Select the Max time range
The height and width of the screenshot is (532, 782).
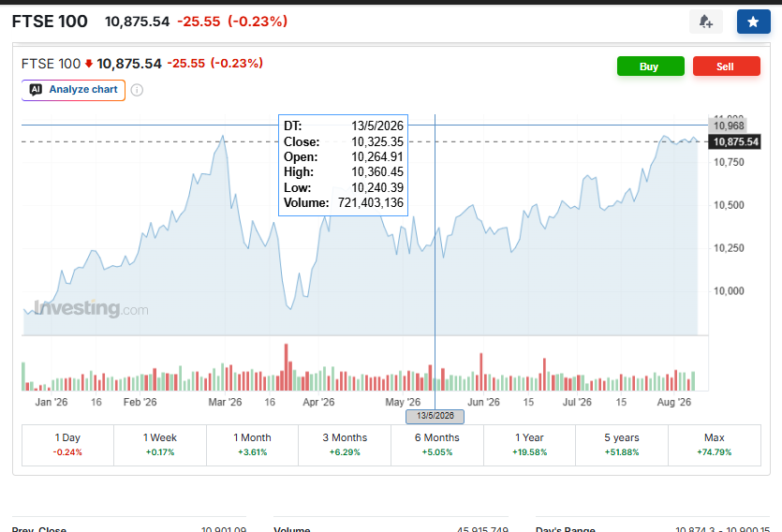pos(715,445)
